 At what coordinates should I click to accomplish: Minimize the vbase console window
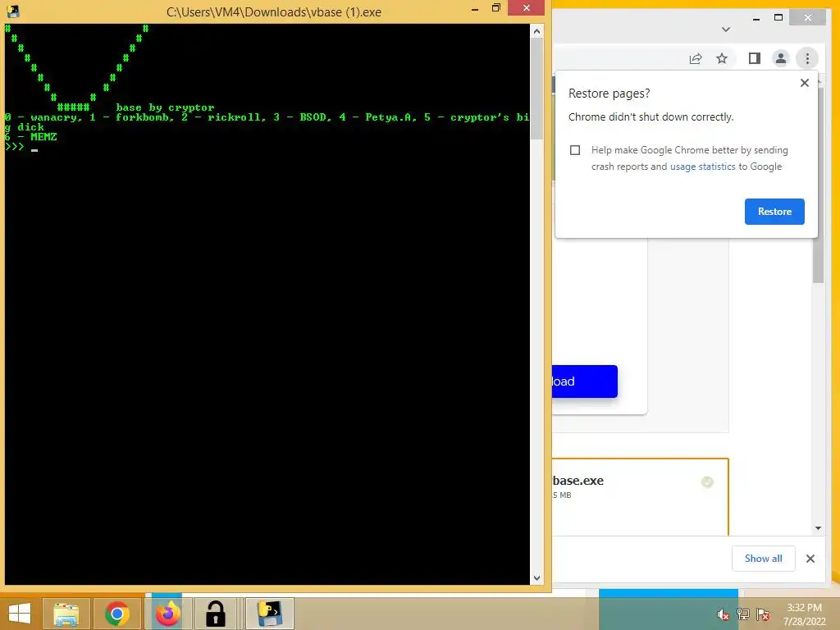(475, 9)
